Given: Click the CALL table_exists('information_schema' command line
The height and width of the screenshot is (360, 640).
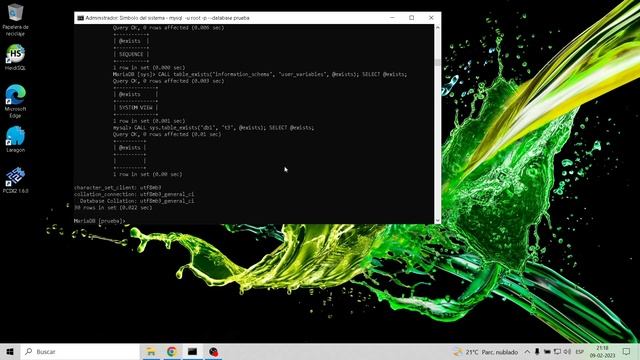Looking at the screenshot, I should (x=260, y=74).
